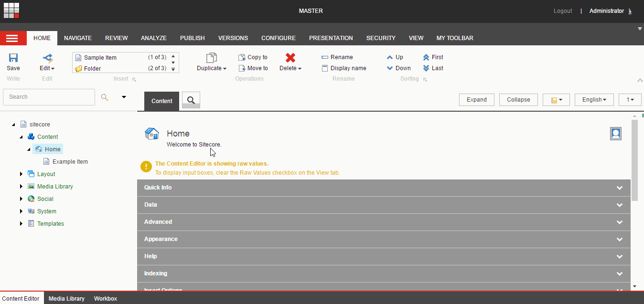Click the red hamburger menu button
The height and width of the screenshot is (304, 644).
tap(13, 39)
